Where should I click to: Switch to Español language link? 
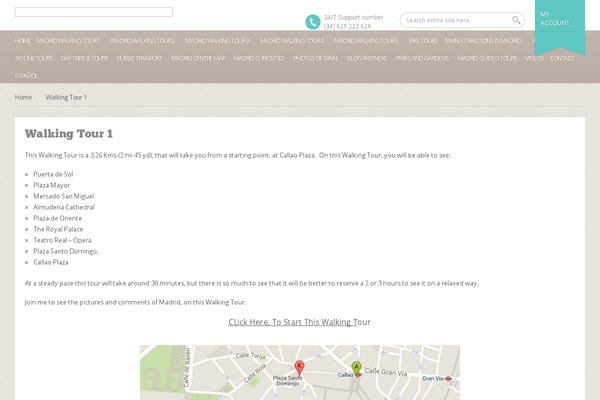point(26,76)
